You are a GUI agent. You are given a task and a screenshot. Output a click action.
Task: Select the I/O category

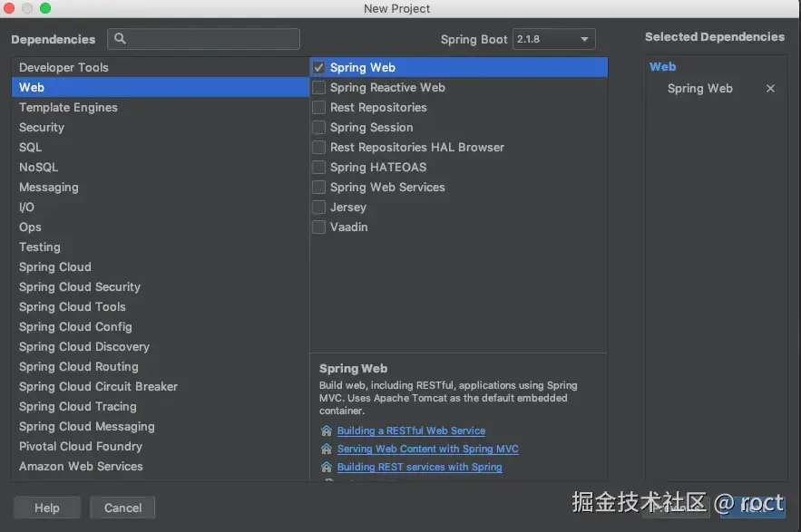pos(161,207)
